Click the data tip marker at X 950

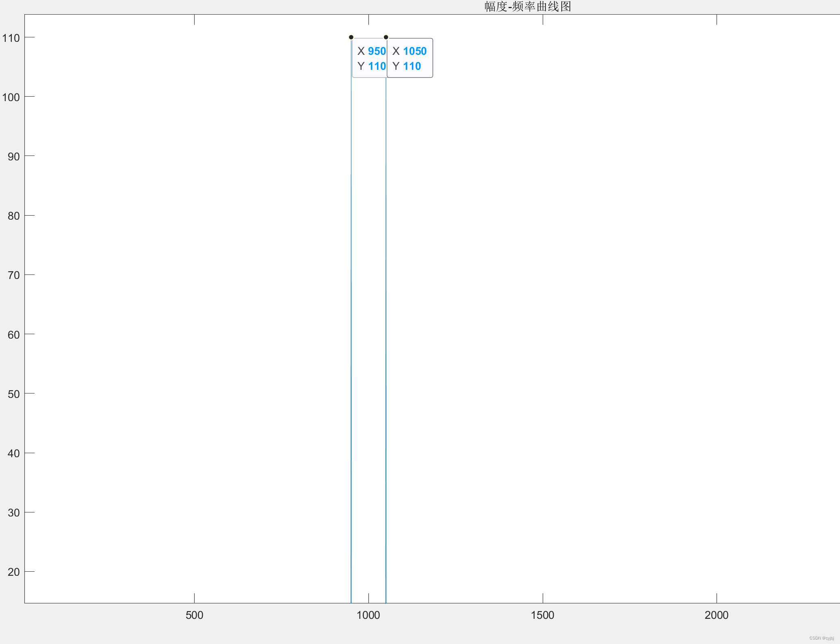(x=351, y=37)
